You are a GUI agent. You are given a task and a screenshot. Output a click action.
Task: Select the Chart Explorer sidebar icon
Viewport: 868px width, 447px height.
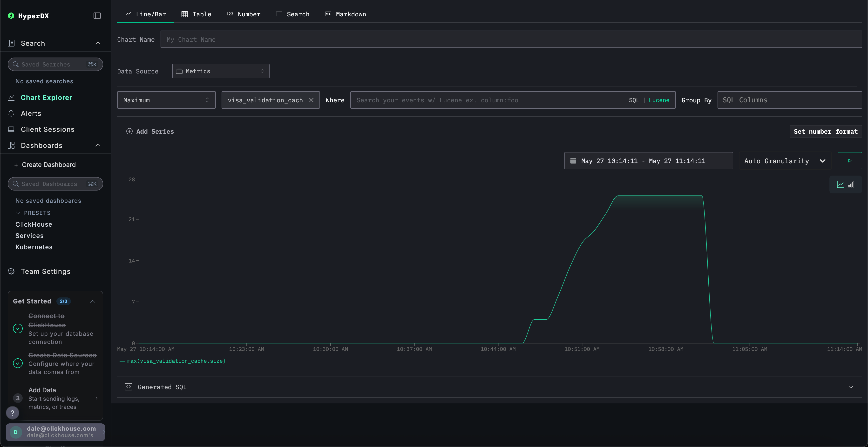point(11,97)
